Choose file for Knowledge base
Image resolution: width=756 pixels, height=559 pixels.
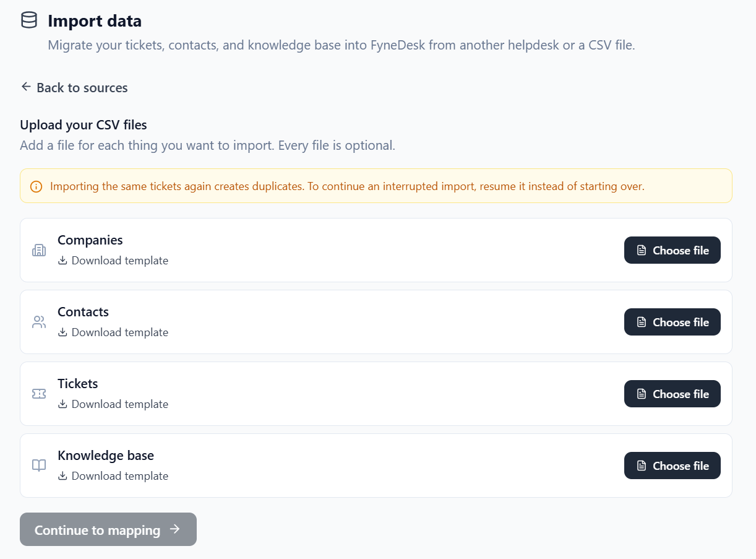pyautogui.click(x=672, y=466)
